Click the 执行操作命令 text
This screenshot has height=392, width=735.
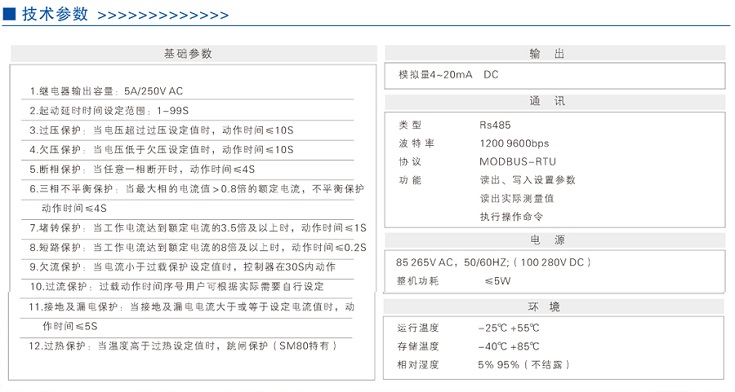pyautogui.click(x=511, y=217)
